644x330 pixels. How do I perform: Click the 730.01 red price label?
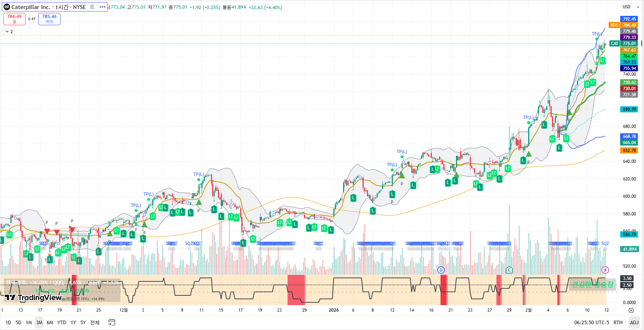click(x=629, y=89)
